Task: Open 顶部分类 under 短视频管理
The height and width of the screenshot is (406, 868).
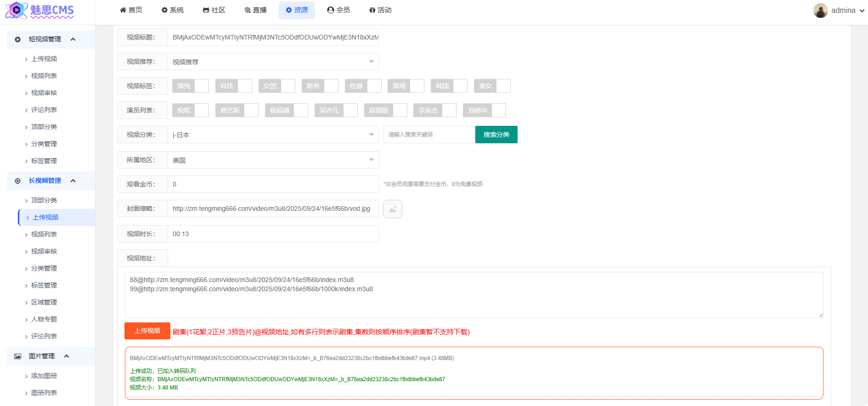Action: 44,127
